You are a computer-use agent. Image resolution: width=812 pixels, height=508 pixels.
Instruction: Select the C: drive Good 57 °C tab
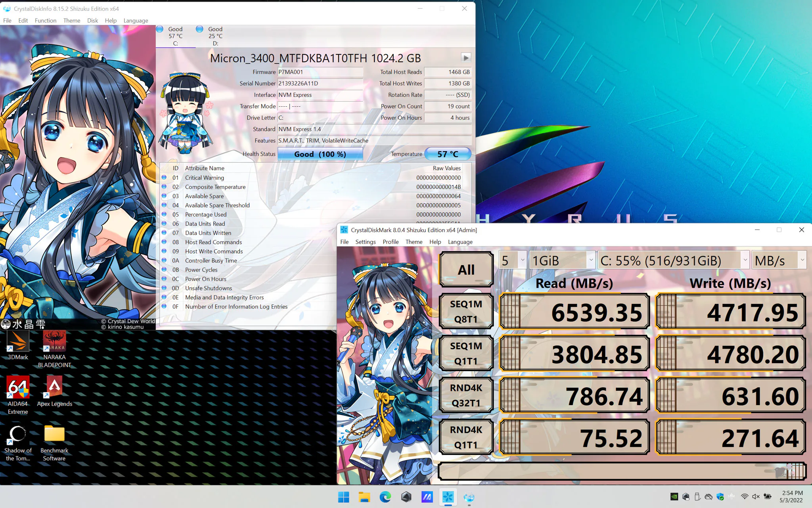(x=175, y=36)
